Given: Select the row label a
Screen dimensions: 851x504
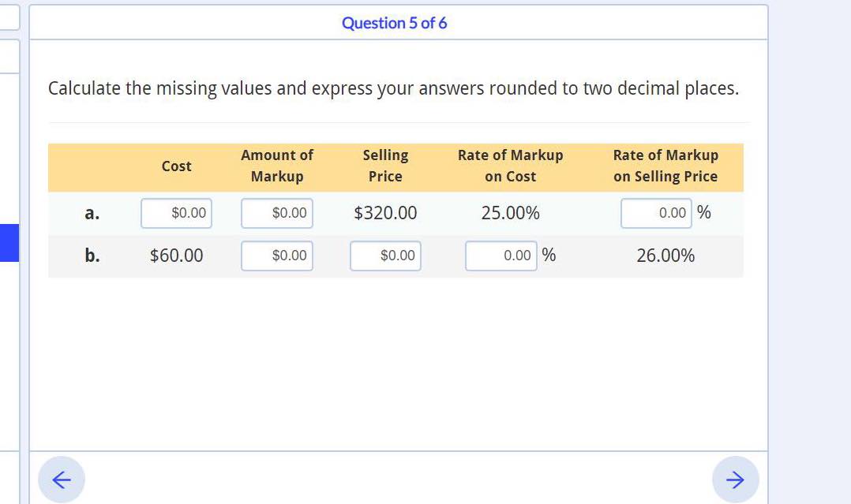Looking at the screenshot, I should tap(92, 212).
